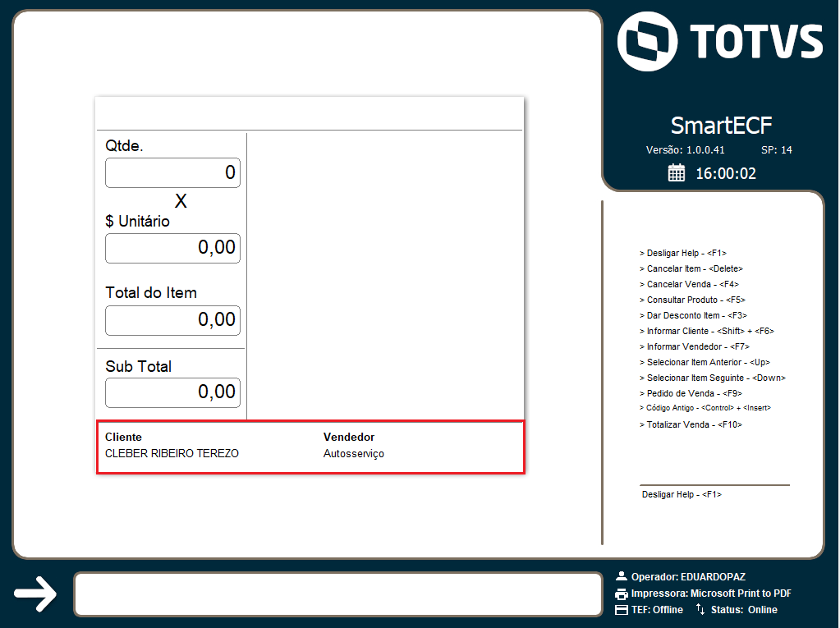Image resolution: width=840 pixels, height=628 pixels.
Task: Click the Status: Online text
Action: (744, 610)
